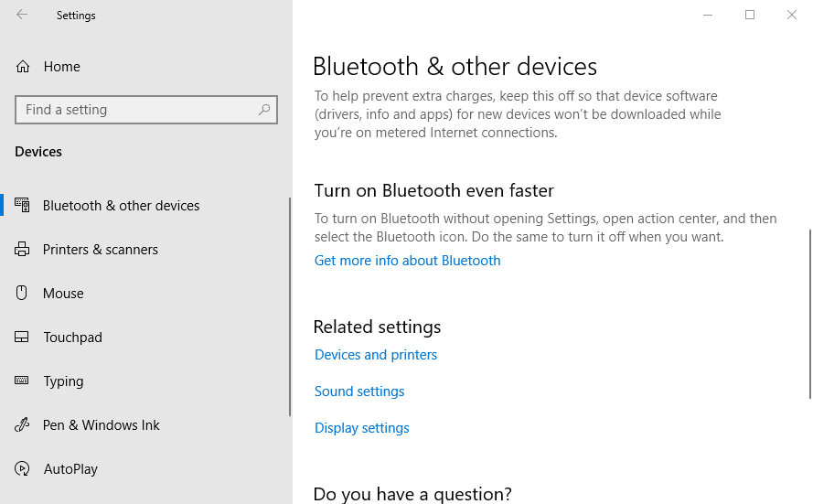Open the Printers & scanners printer icon
This screenshot has width=813, height=504.
(x=22, y=250)
